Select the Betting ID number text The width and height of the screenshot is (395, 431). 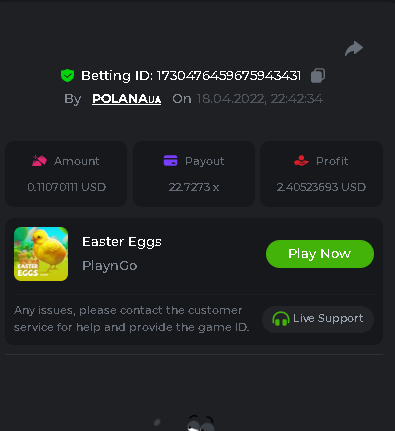coord(229,76)
